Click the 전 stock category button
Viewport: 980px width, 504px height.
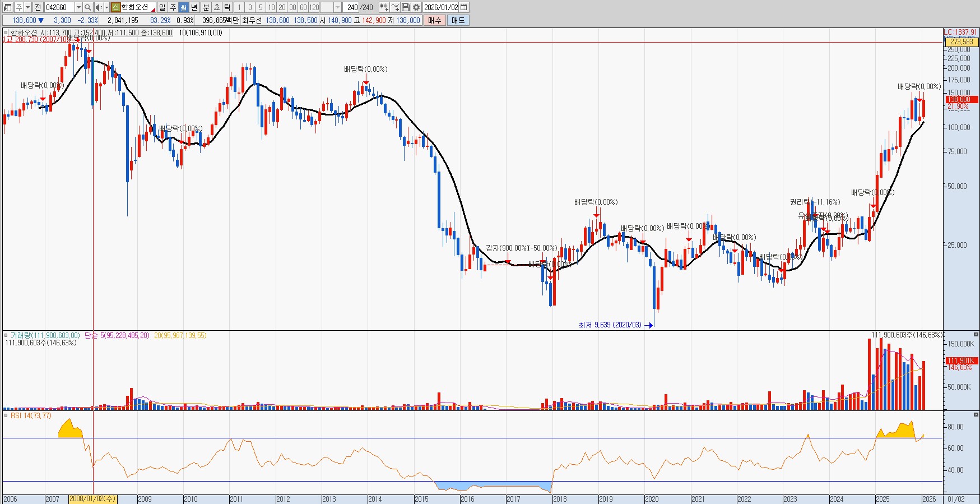click(38, 7)
